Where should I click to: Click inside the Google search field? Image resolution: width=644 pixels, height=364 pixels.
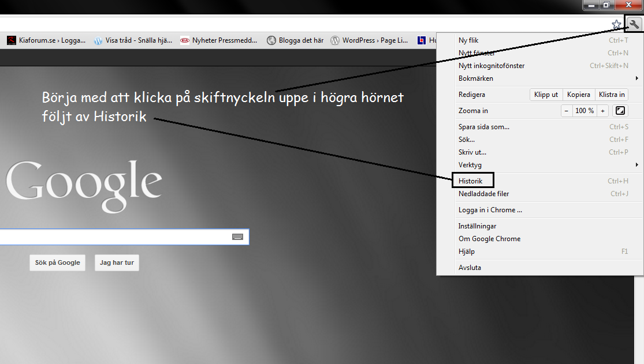pos(116,237)
